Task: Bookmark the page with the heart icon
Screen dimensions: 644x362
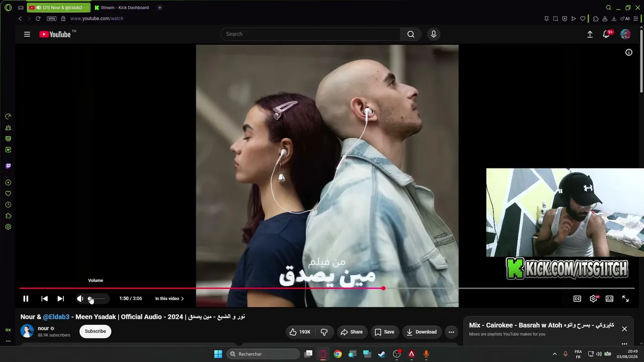Action: click(583, 19)
